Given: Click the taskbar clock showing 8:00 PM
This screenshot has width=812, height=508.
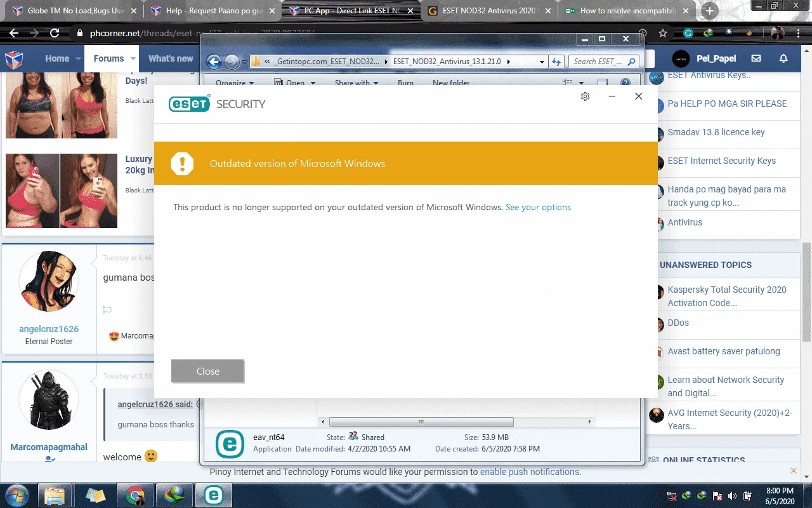Looking at the screenshot, I should coord(780,495).
